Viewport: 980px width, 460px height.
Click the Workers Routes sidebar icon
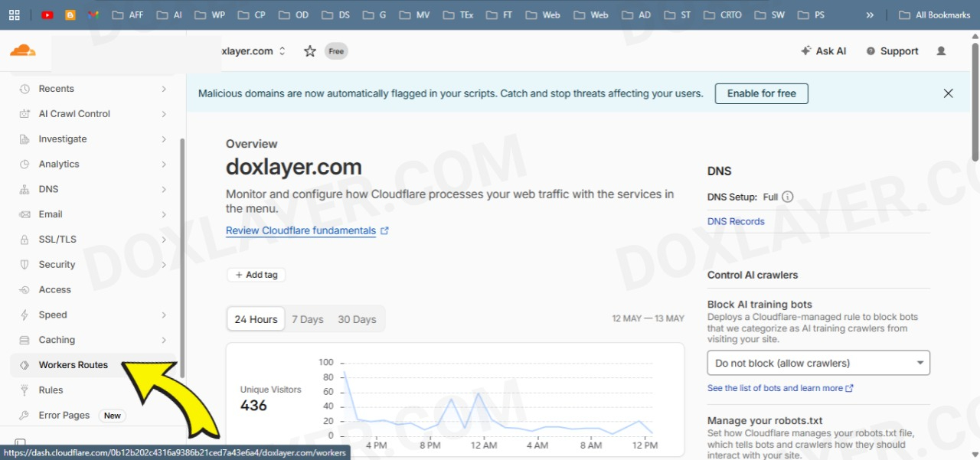[24, 365]
